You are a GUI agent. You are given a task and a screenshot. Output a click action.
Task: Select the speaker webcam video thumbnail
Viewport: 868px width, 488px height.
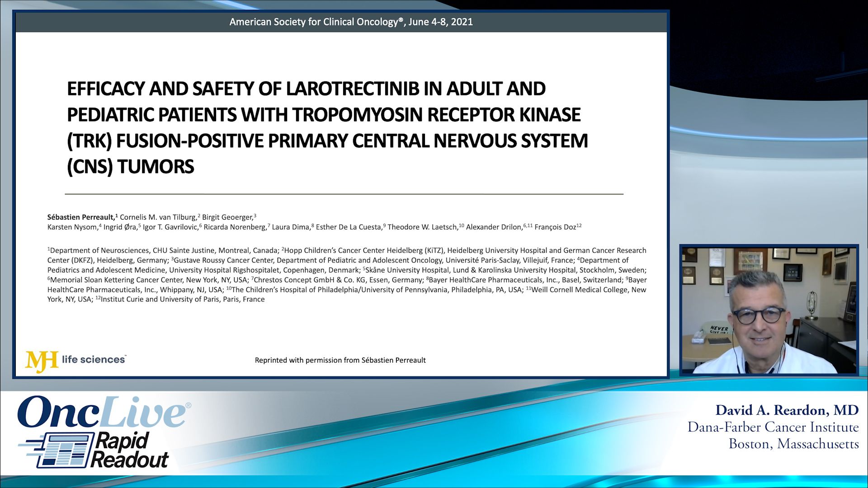click(769, 310)
